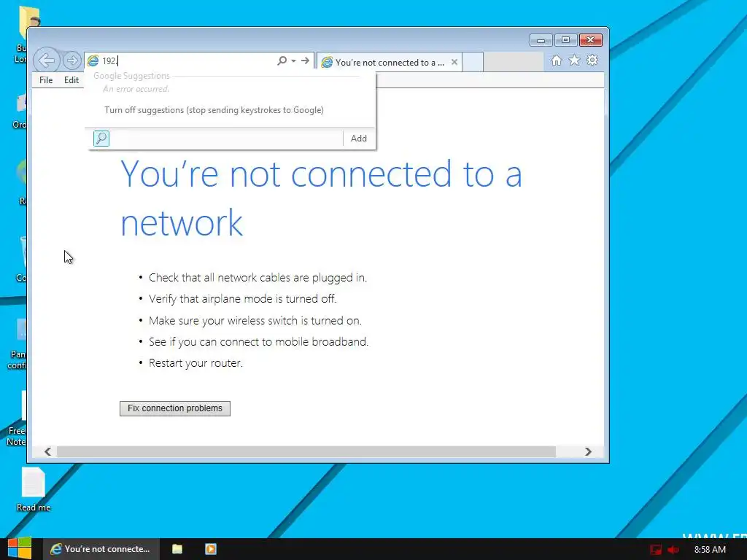
Task: Go back with the Back arrow button
Action: 46,61
